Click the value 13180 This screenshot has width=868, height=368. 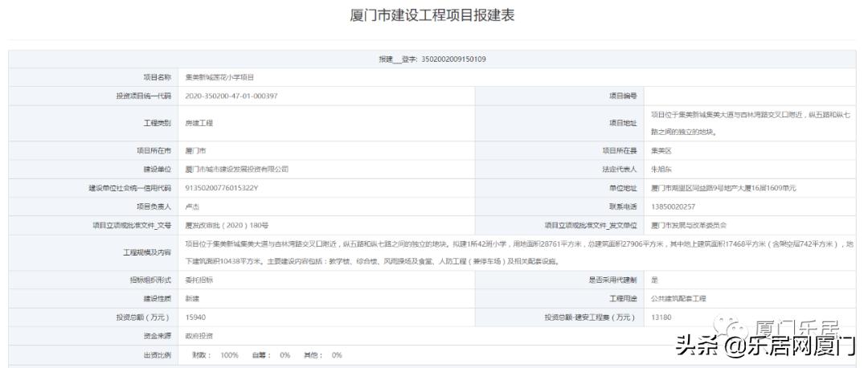pos(662,317)
